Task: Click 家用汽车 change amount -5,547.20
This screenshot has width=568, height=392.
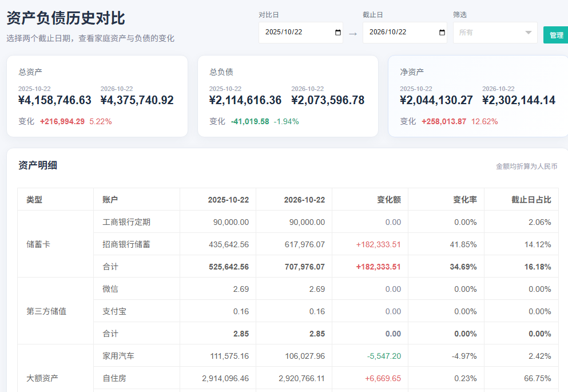Action: [384, 356]
